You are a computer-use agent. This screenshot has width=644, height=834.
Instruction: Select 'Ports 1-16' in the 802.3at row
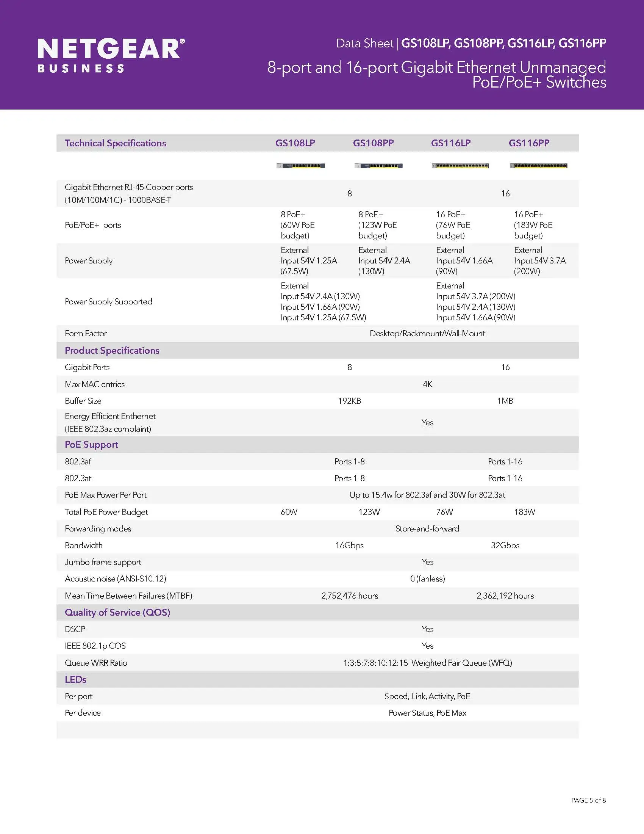(x=505, y=478)
